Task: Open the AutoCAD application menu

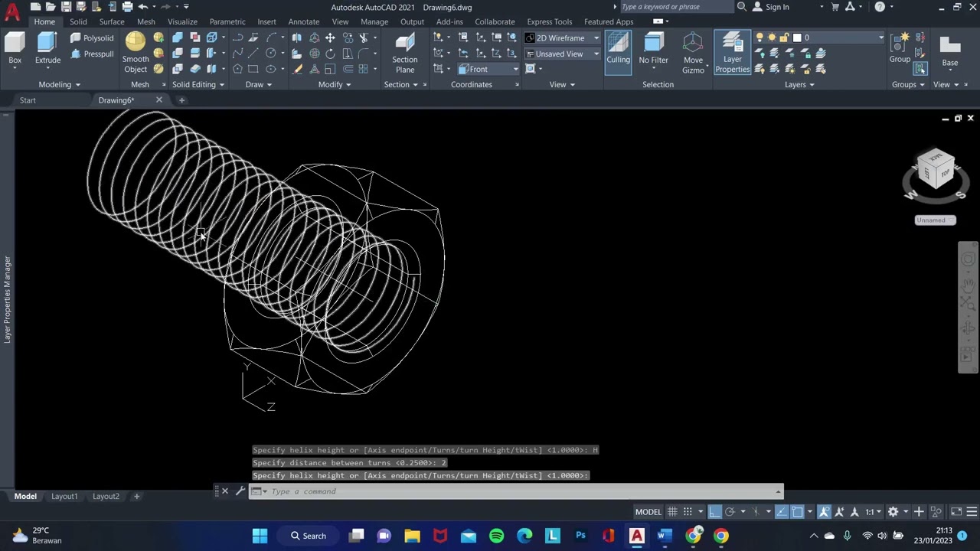Action: click(12, 12)
